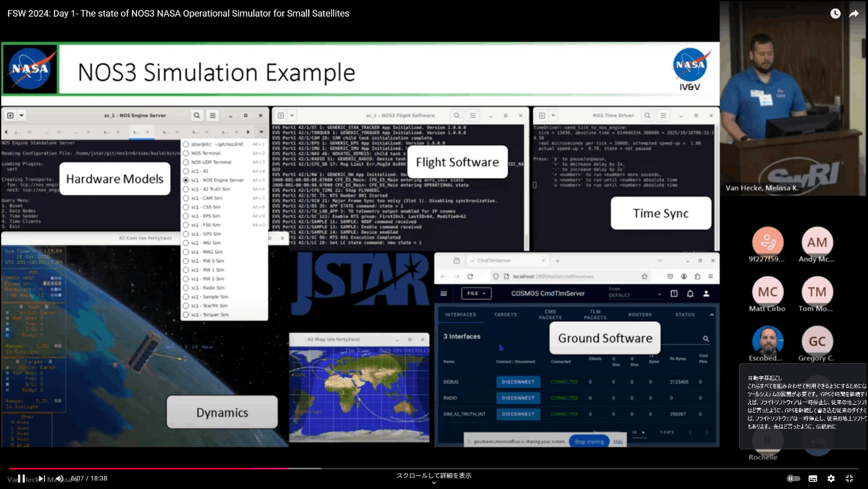Open search in NOS Engine Server window
This screenshot has height=489, width=868.
[x=197, y=115]
